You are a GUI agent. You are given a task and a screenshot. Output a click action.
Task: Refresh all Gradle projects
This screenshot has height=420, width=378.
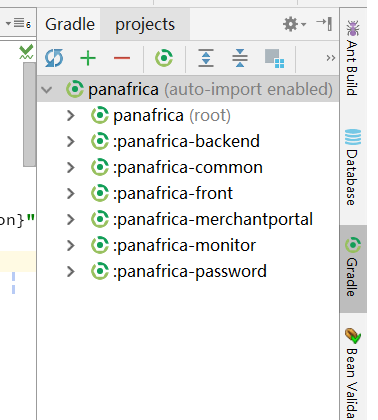tap(54, 58)
